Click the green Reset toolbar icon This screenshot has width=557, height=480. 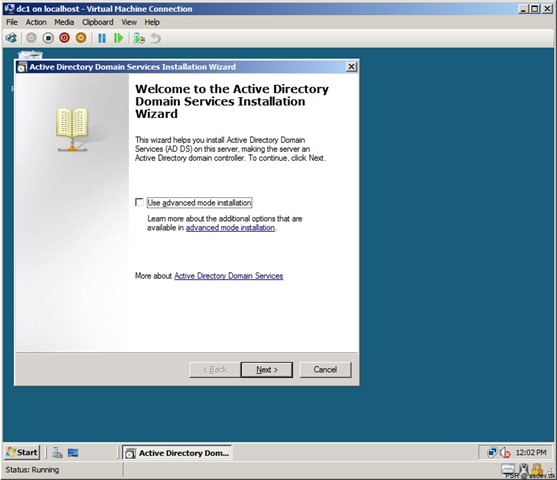click(118, 38)
